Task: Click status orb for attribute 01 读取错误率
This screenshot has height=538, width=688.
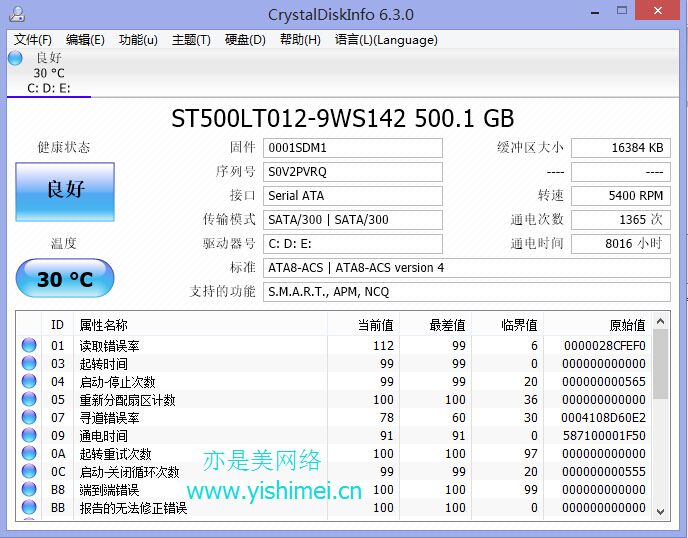Action: [x=28, y=346]
